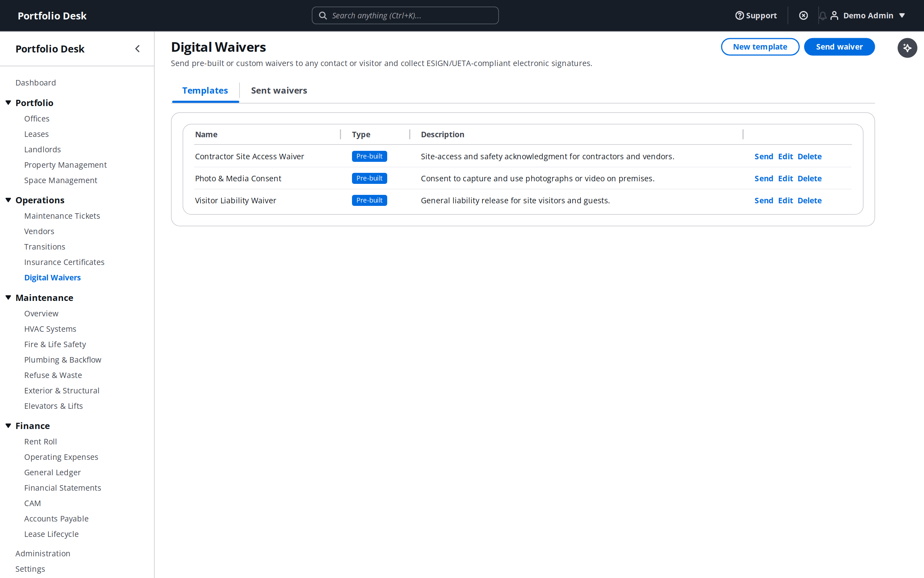Send the Photo & Media Consent template
The width and height of the screenshot is (924, 578).
[764, 178]
